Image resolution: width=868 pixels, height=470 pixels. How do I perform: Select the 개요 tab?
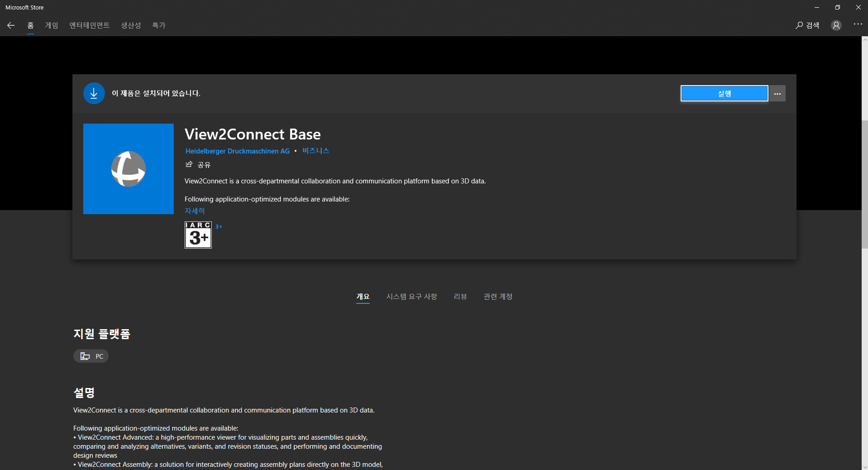click(363, 297)
